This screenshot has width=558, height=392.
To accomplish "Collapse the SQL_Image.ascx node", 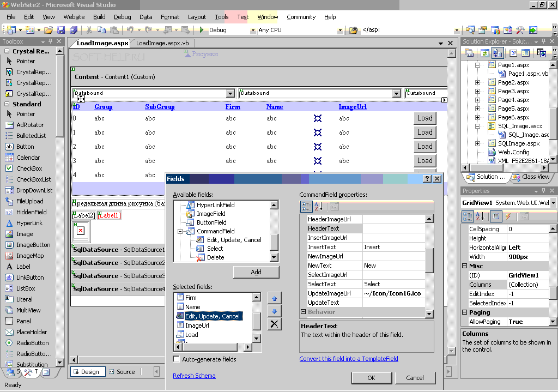I will [x=477, y=126].
